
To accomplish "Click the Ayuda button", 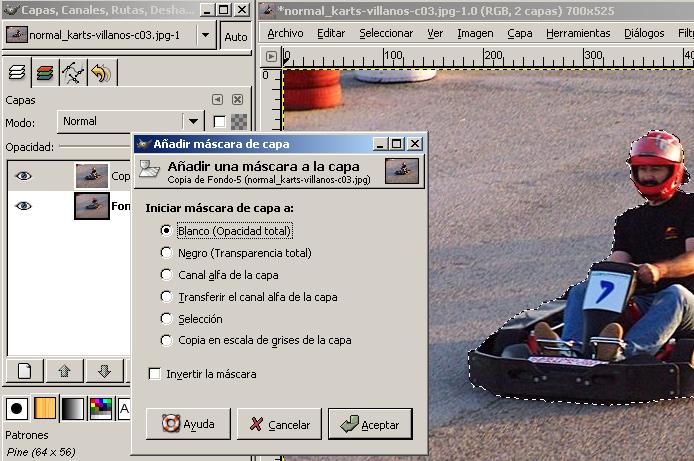I will [x=189, y=424].
